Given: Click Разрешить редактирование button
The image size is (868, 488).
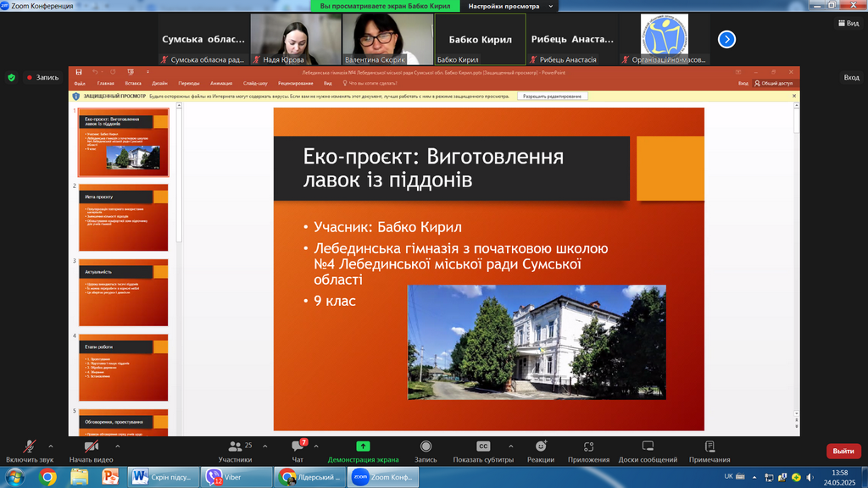Looking at the screenshot, I should coord(553,97).
